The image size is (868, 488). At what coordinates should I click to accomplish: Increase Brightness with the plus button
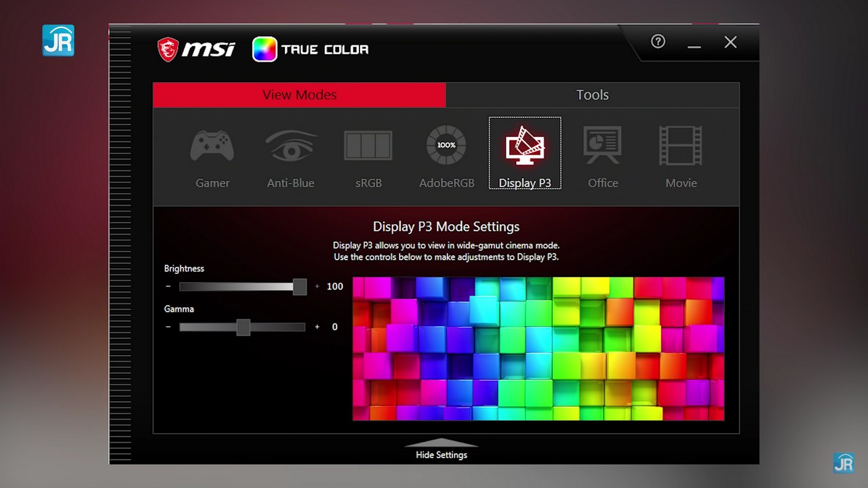[317, 287]
